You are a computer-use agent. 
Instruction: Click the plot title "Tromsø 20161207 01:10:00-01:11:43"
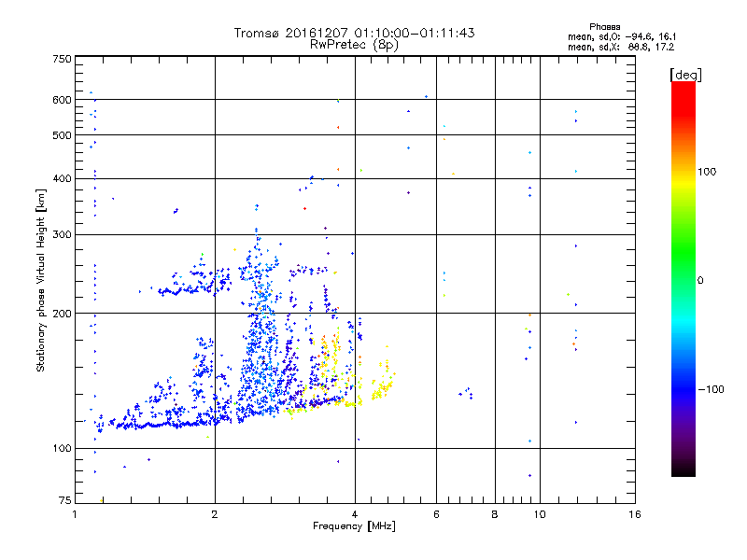click(x=354, y=33)
